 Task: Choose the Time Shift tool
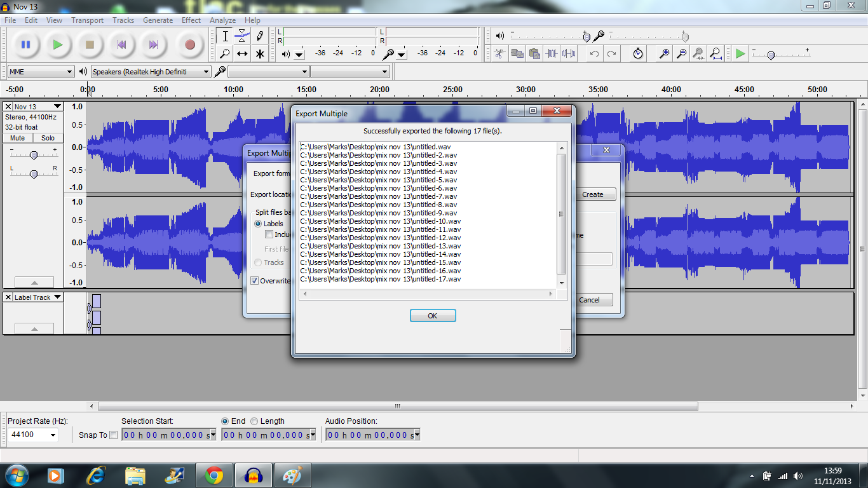242,54
